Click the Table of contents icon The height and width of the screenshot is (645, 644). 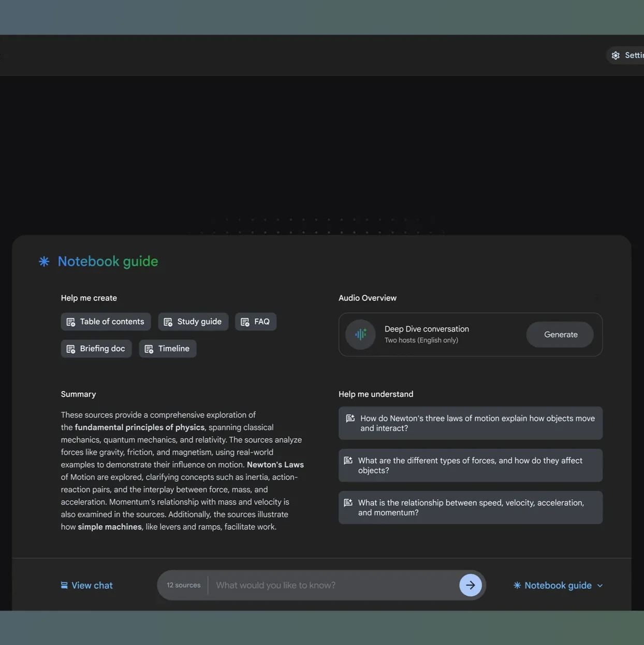click(x=70, y=321)
